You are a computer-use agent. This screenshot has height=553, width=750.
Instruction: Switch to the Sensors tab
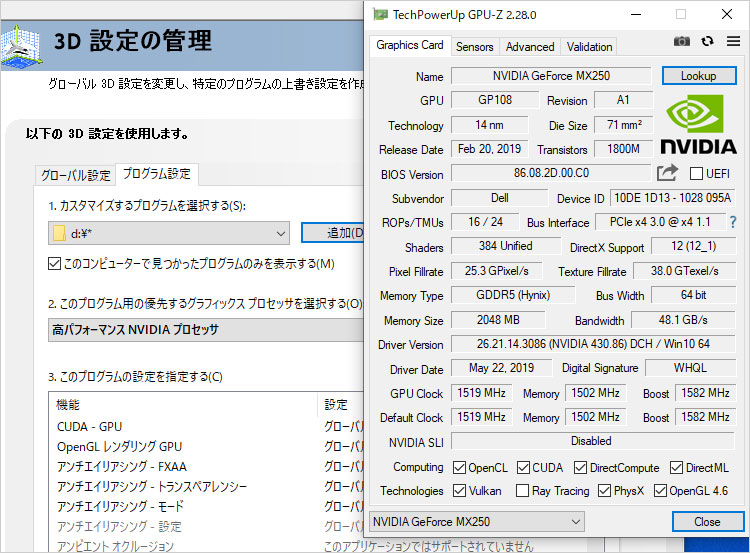point(474,47)
